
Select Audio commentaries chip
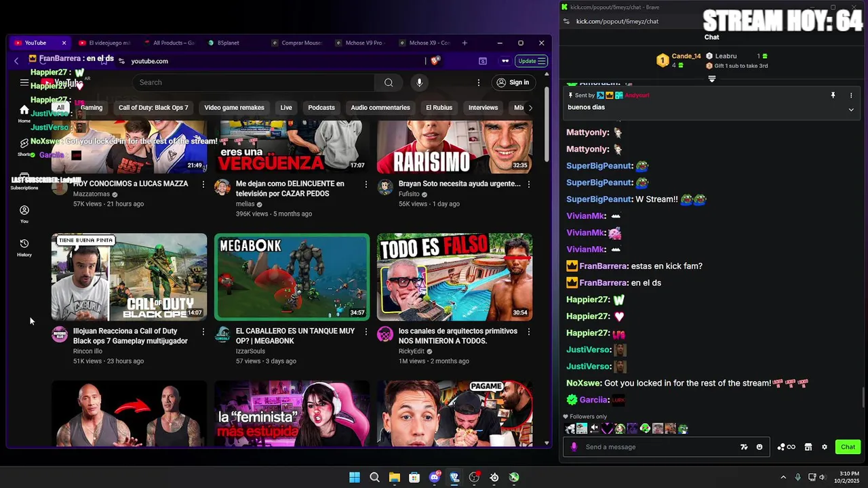[x=380, y=108]
